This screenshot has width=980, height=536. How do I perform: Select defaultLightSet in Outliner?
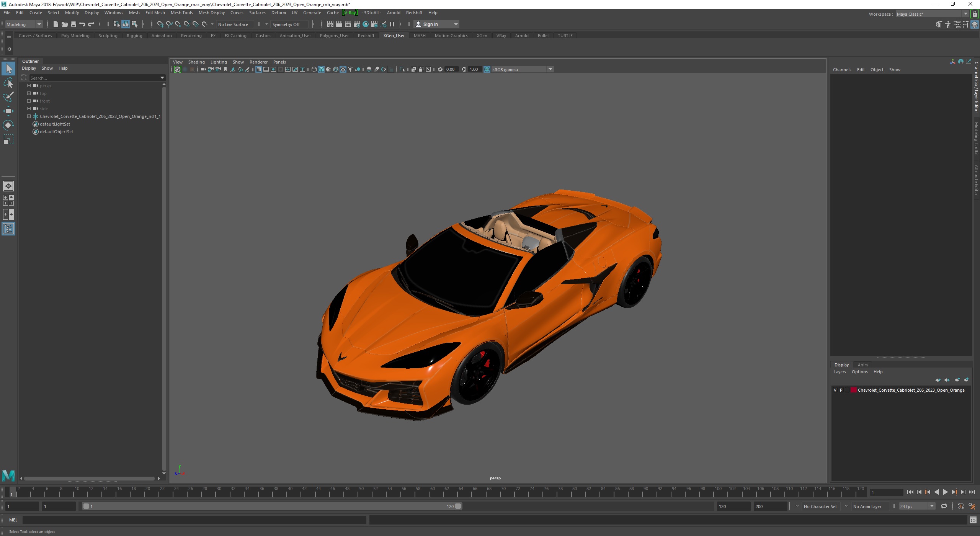pyautogui.click(x=55, y=124)
